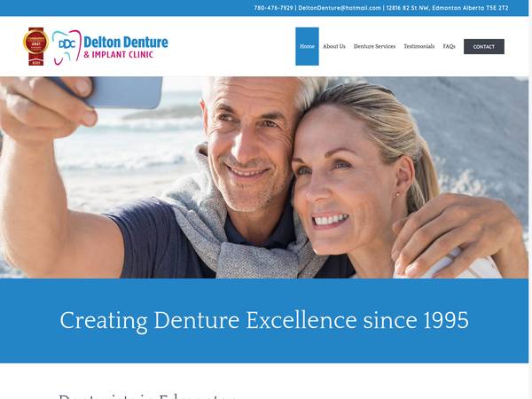Visit the FAQs menu link
The width and height of the screenshot is (532, 399).
(449, 46)
